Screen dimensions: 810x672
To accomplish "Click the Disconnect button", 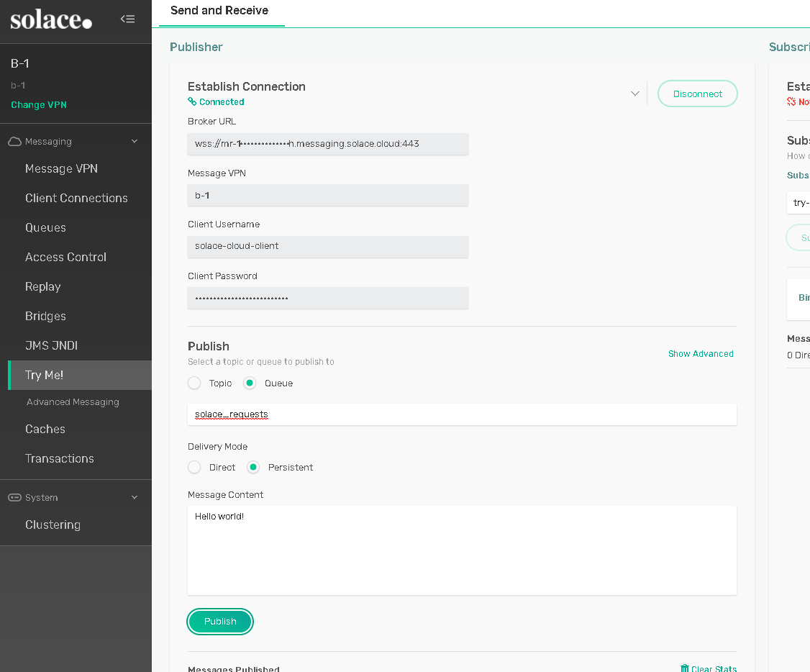I will [x=697, y=94].
